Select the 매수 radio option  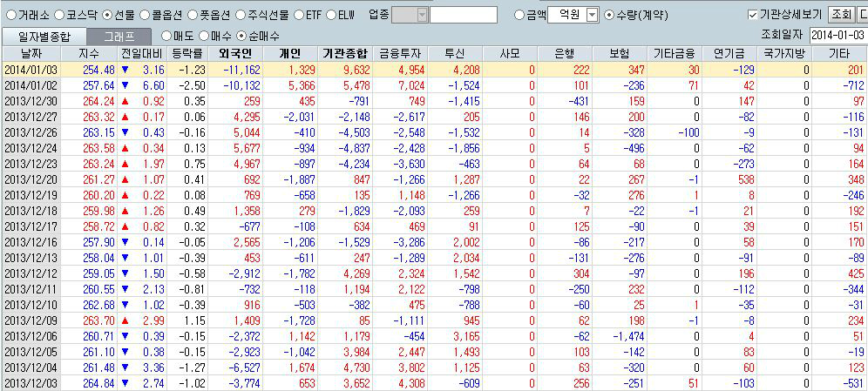click(x=205, y=36)
